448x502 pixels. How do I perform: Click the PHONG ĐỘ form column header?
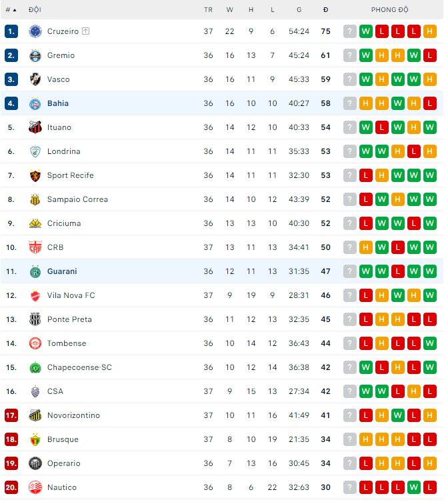point(390,10)
